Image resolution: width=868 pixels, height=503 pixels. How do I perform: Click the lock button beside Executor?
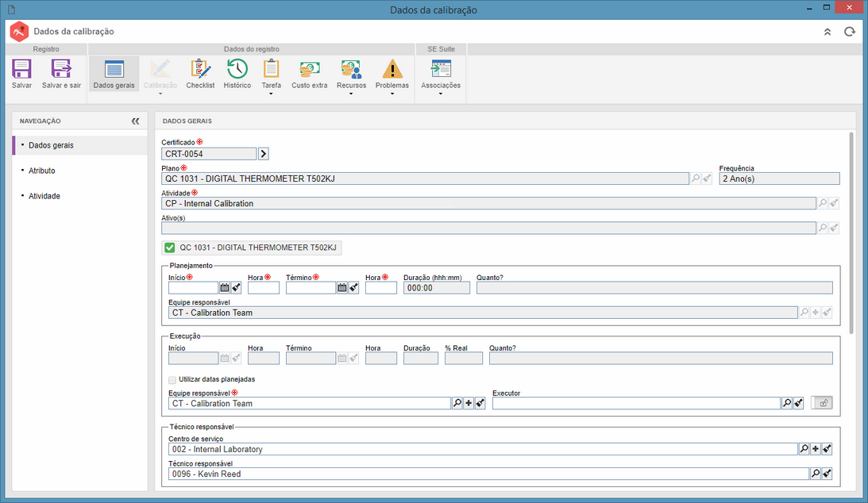(822, 403)
